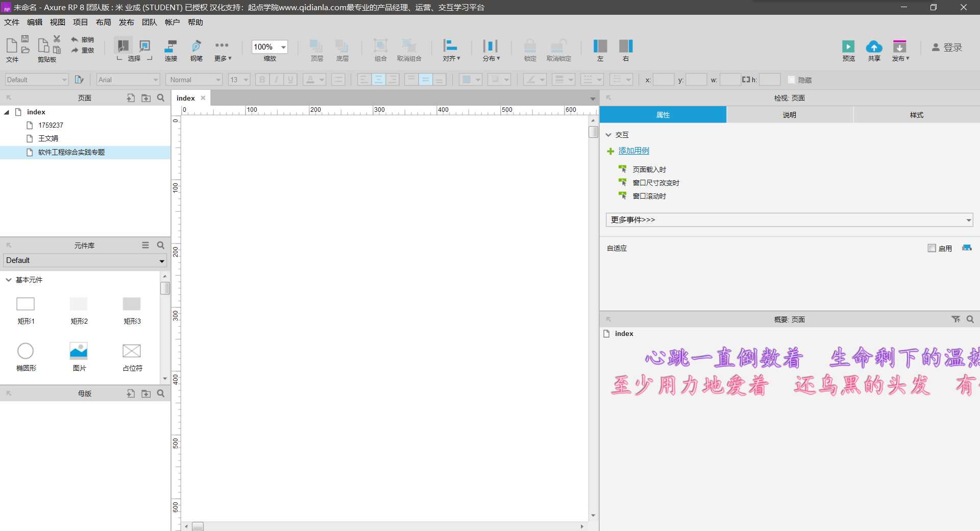Collapse the index page tree node

[7, 112]
